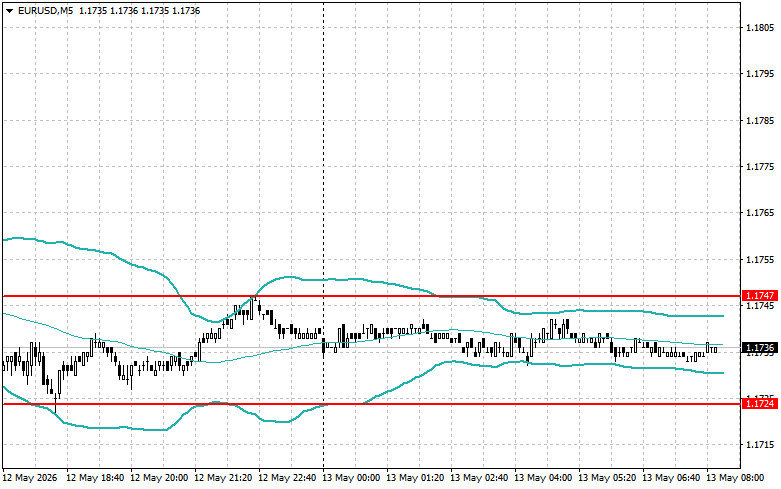The width and height of the screenshot is (781, 489).
Task: Click the 1.1805 price scale value
Action: click(x=760, y=27)
